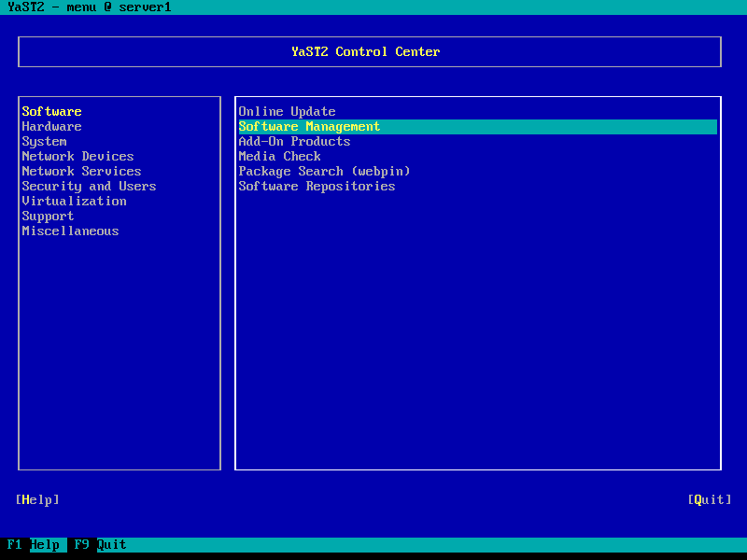The height and width of the screenshot is (560, 747).
Task: Click the [Help] button
Action: [x=37, y=499]
